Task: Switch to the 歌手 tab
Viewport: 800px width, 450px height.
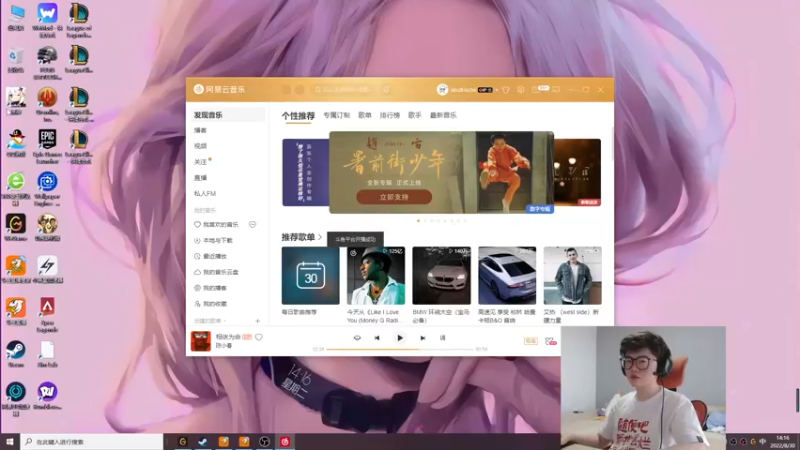Action: tap(415, 115)
